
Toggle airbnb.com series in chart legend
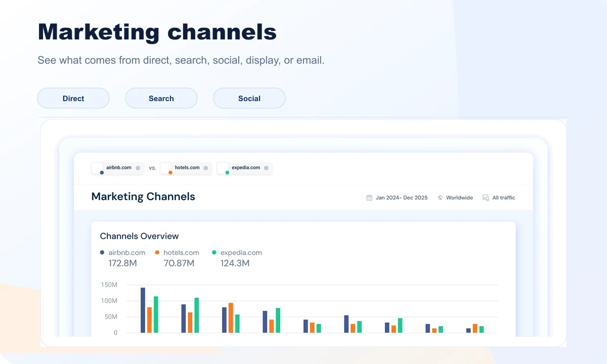point(123,252)
